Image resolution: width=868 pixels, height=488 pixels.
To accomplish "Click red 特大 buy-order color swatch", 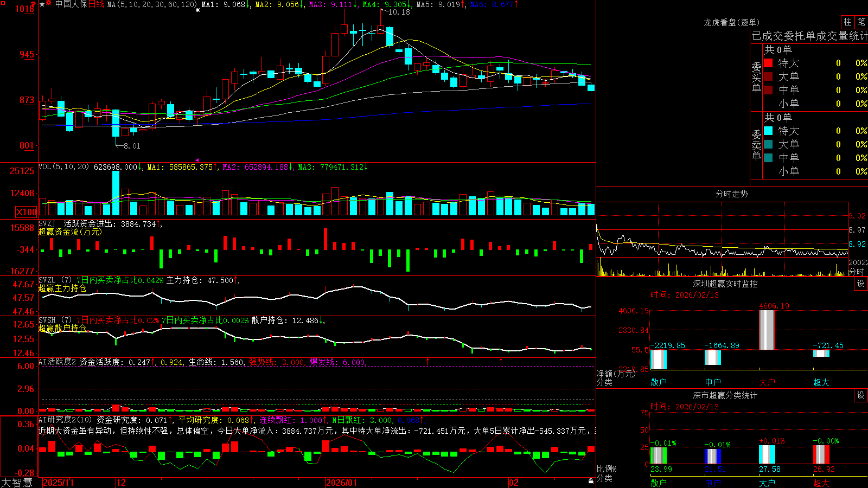I will [768, 63].
